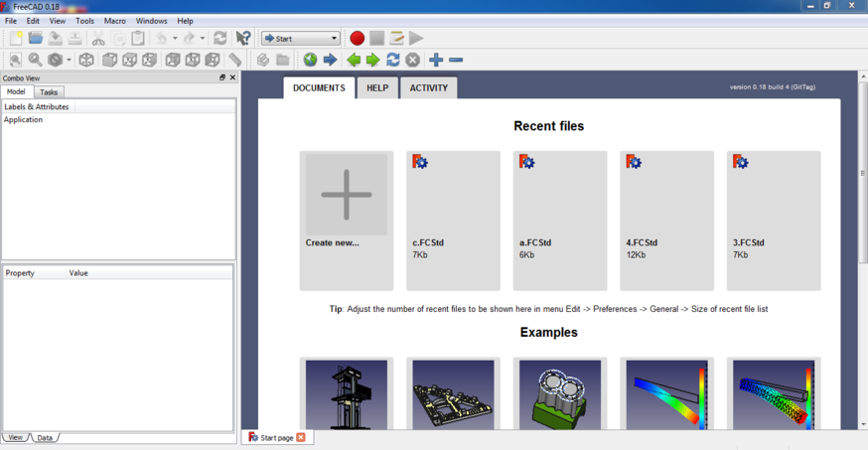Open website with the globe icon
868x450 pixels.
(310, 60)
